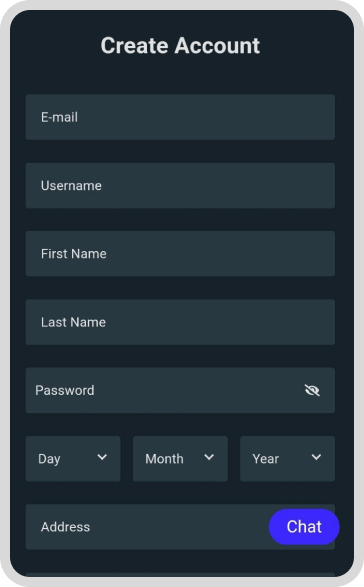Viewport: 364px width, 587px height.
Task: Click into the First Name field
Action: click(180, 254)
